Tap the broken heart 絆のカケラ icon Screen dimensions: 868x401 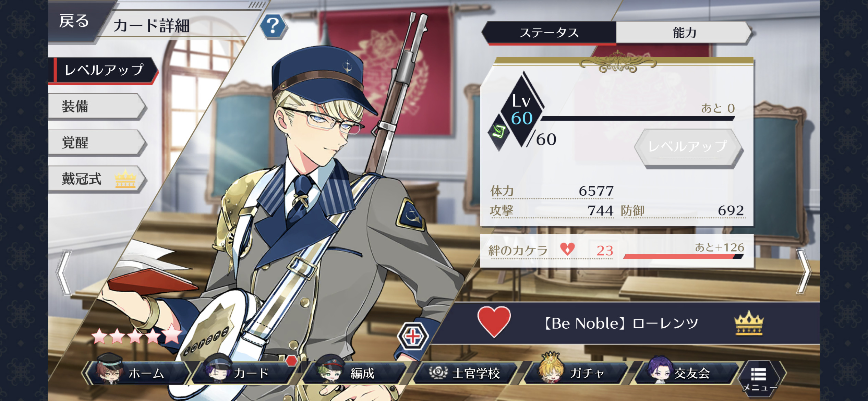click(567, 249)
